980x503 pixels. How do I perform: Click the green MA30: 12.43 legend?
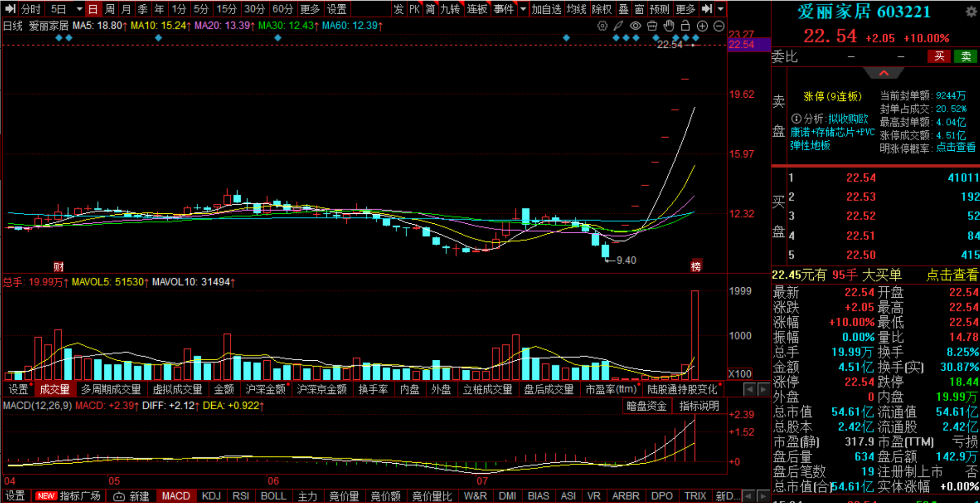[x=288, y=26]
